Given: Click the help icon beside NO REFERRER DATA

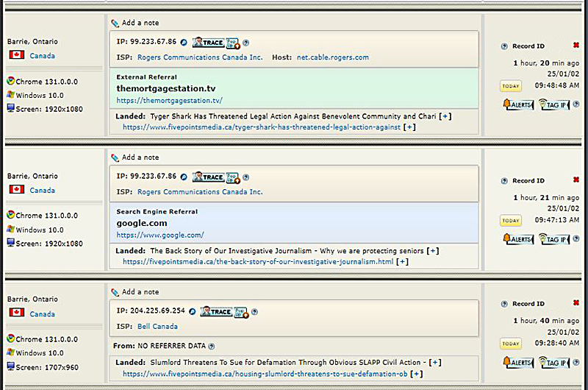Looking at the screenshot, I should pyautogui.click(x=212, y=346).
